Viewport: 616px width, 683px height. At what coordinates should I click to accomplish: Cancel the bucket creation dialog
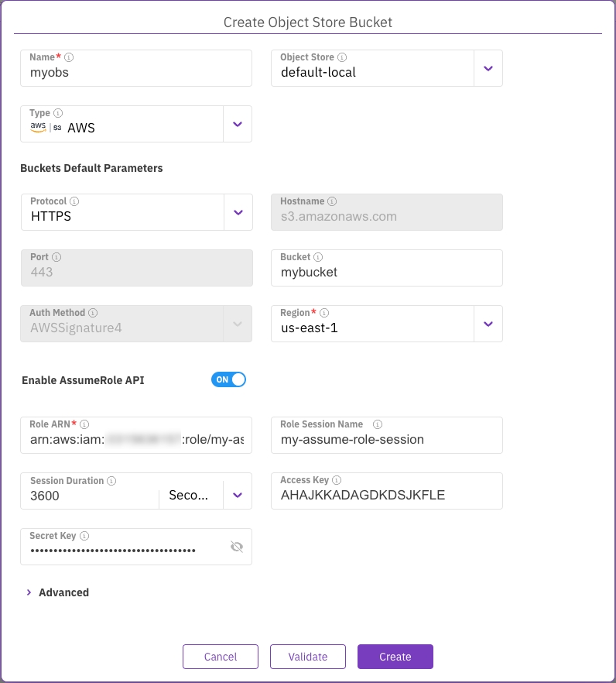[221, 657]
